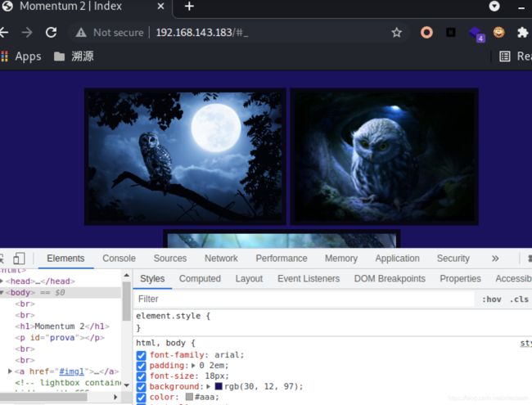
Task: Click the address bar URL
Action: click(202, 33)
